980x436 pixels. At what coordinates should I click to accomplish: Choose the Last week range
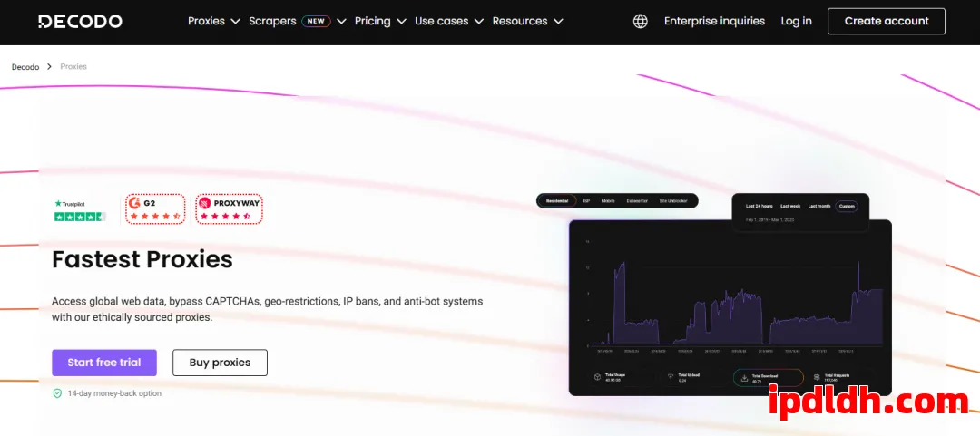(790, 206)
